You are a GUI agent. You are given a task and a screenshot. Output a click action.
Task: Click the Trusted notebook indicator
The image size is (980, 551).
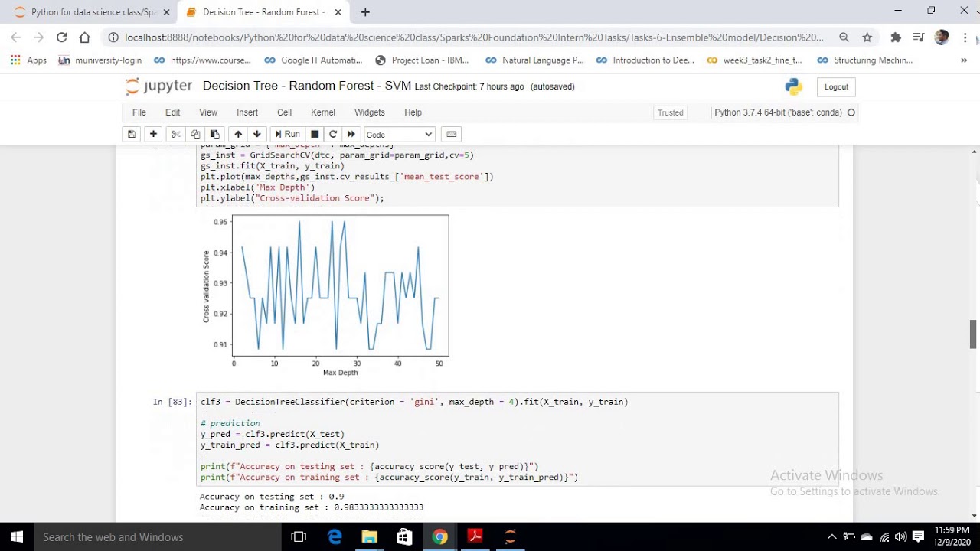coord(670,112)
